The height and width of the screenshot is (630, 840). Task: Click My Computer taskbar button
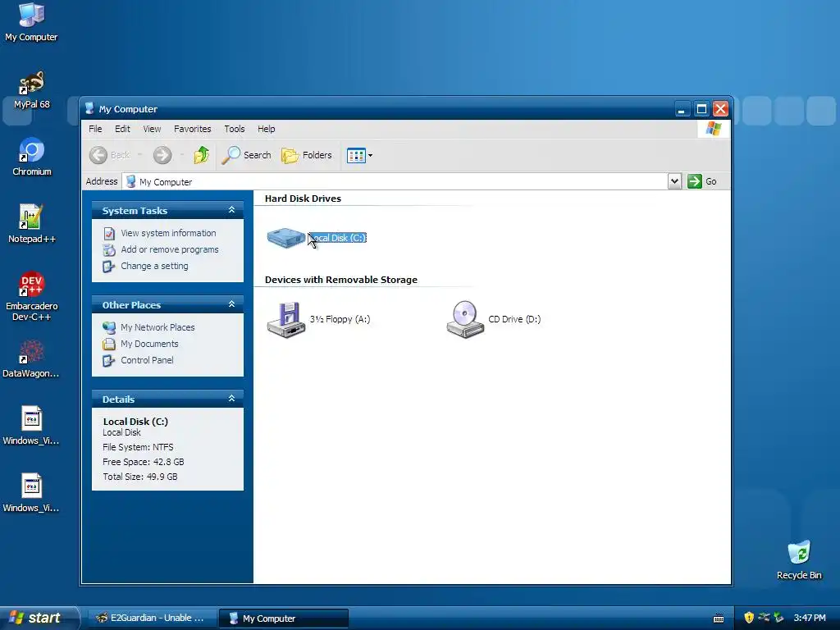pos(283,619)
